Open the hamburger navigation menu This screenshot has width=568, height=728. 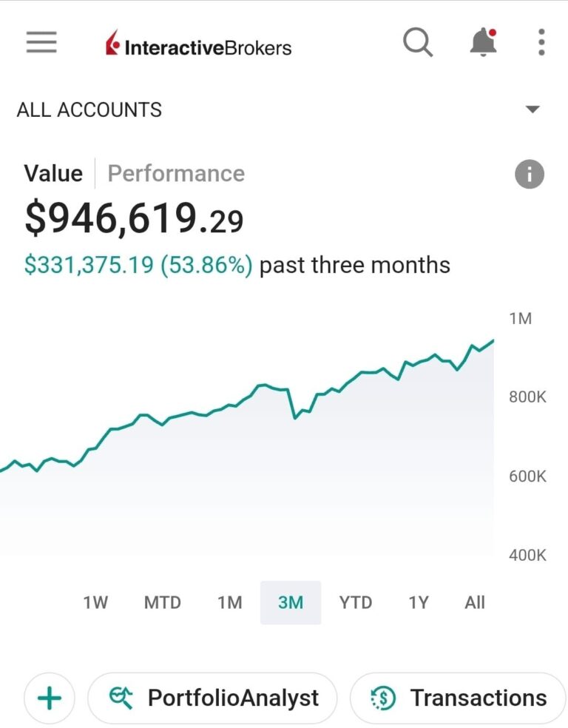[x=41, y=43]
